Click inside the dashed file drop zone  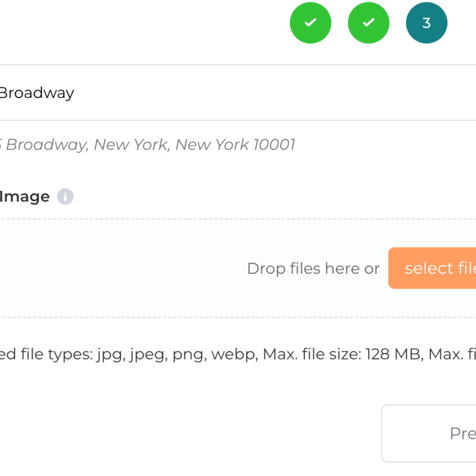[238, 268]
